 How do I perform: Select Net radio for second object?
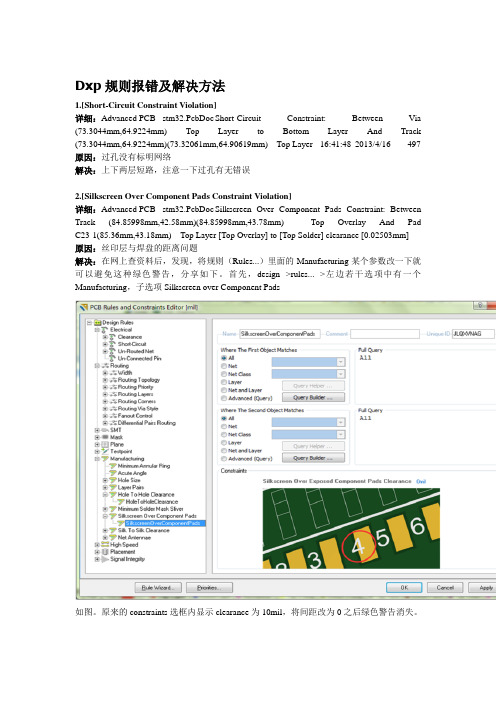[224, 426]
